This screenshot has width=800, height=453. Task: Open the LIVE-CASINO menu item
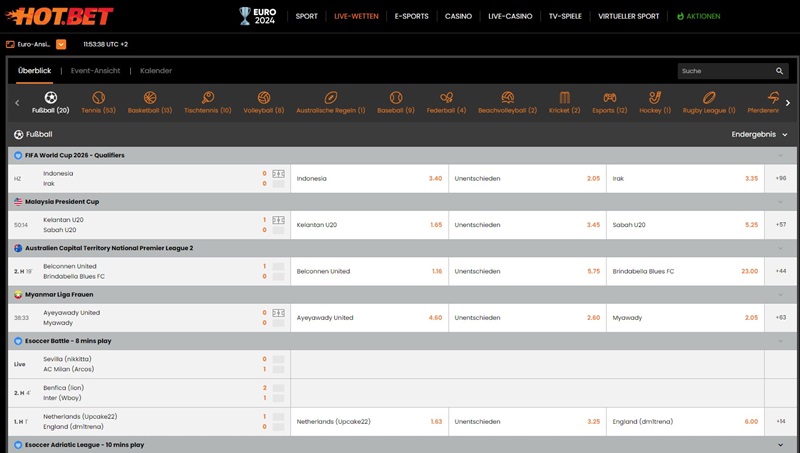510,16
